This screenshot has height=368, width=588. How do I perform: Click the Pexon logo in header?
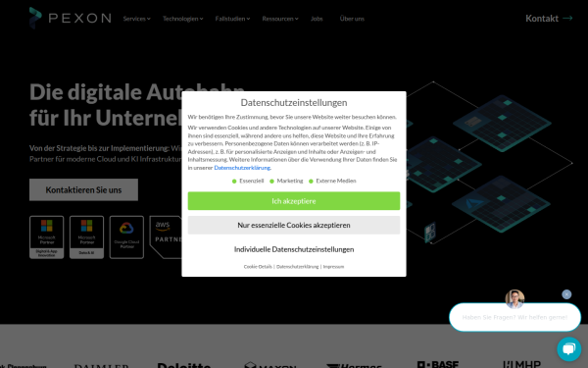click(71, 18)
